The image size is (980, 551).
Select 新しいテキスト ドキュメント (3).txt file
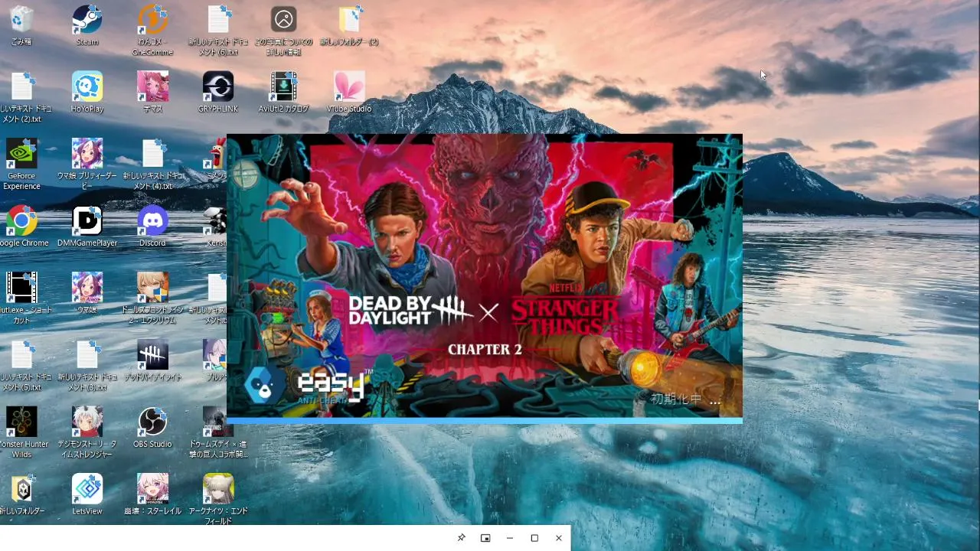coord(87,366)
